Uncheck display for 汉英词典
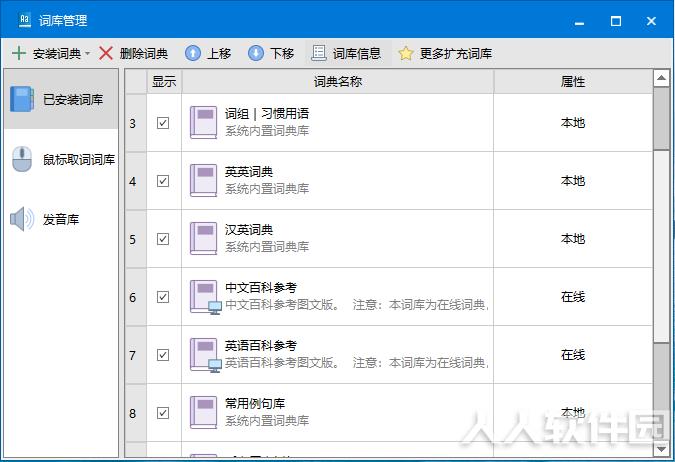The image size is (675, 462). tap(163, 239)
